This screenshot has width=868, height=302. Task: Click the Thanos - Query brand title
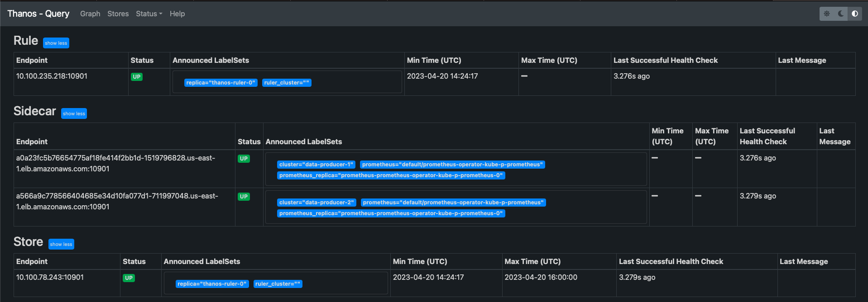tap(38, 14)
